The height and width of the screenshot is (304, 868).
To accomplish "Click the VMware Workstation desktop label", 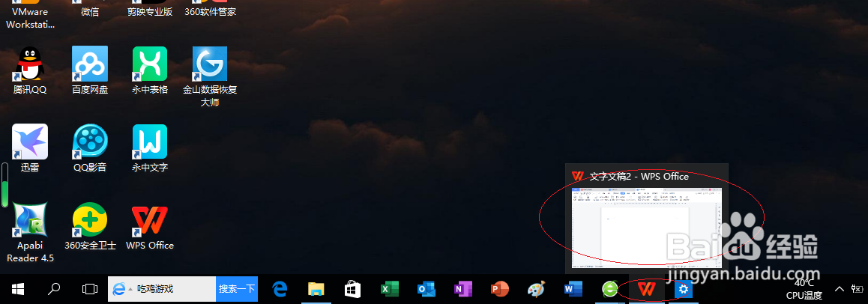I will 30,18.
